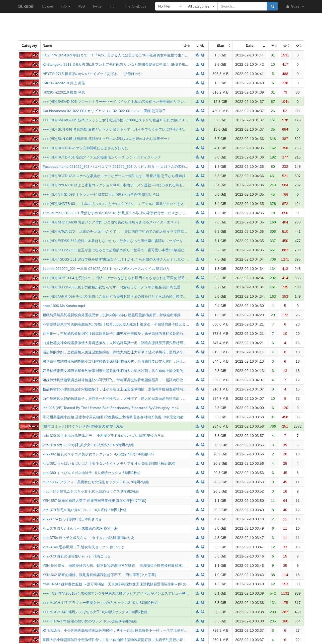322x644 pixels.
Task: Click the Category column header
Action: click(29, 46)
